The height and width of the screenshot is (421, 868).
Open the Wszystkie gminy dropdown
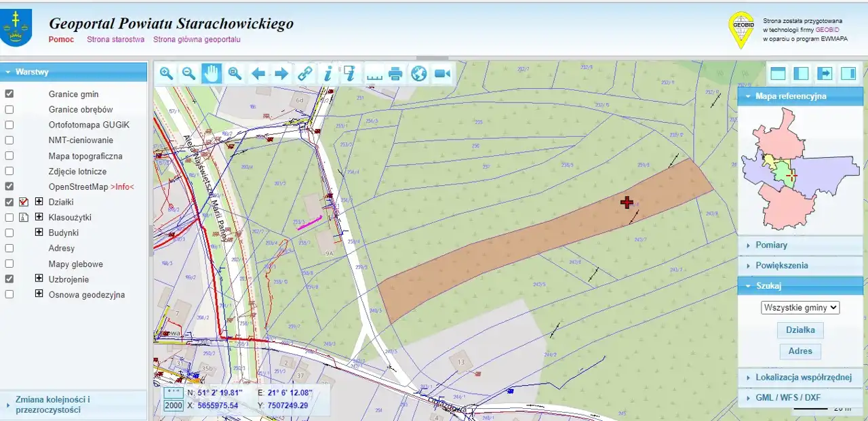coord(800,307)
